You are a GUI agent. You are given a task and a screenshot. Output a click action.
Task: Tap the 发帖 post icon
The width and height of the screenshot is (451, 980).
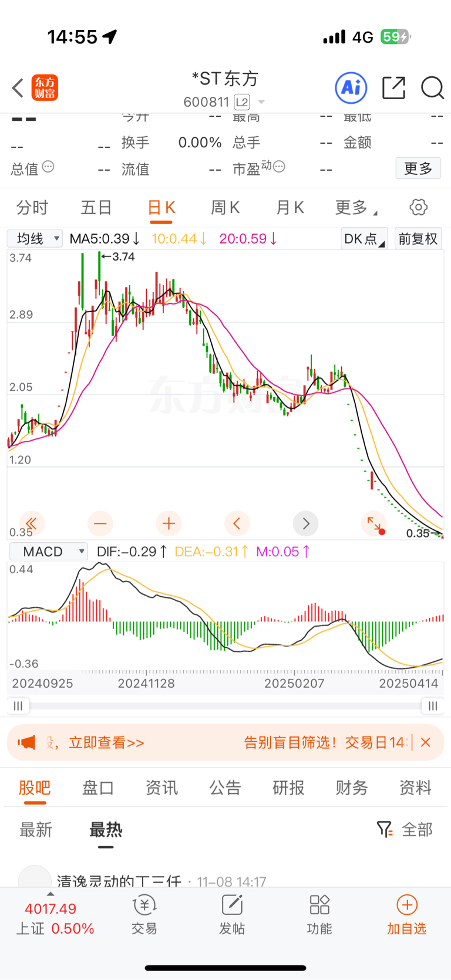click(x=232, y=915)
